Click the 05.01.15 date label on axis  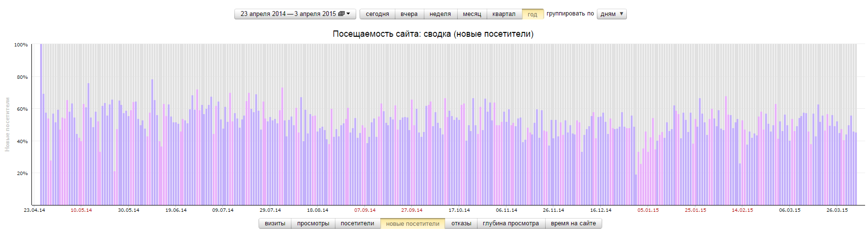tap(648, 210)
